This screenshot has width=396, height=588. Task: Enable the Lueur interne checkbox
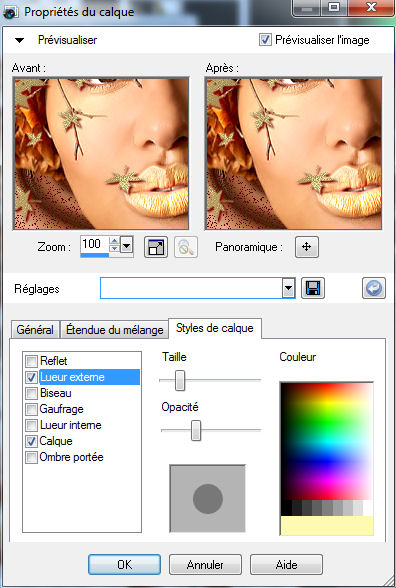point(32,426)
